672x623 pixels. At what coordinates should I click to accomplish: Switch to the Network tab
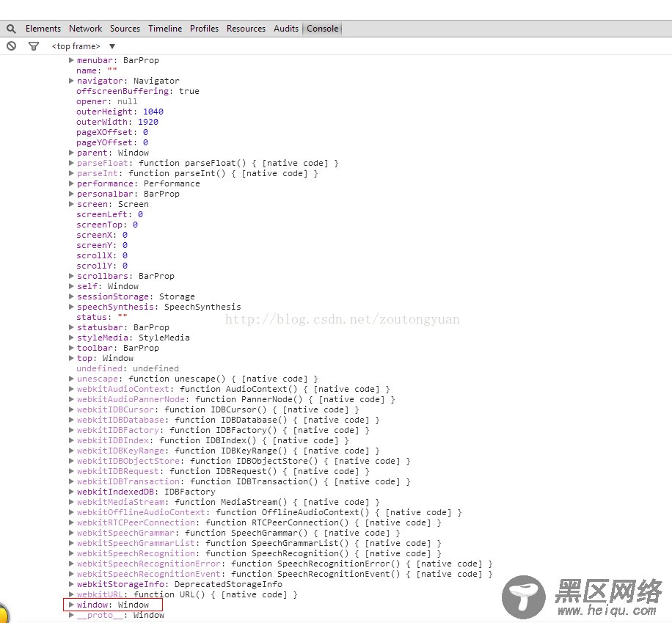tap(85, 29)
